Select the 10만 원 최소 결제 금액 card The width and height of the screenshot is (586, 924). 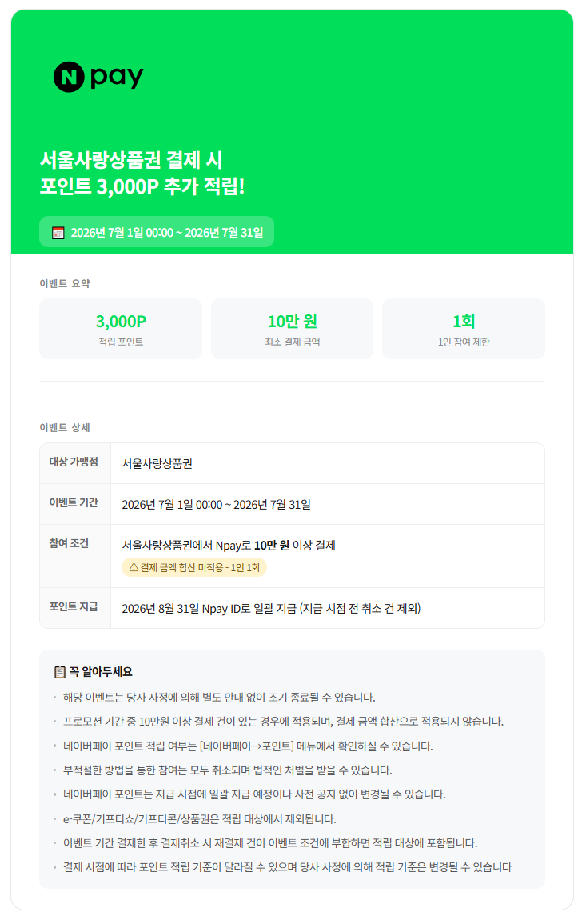pos(292,329)
